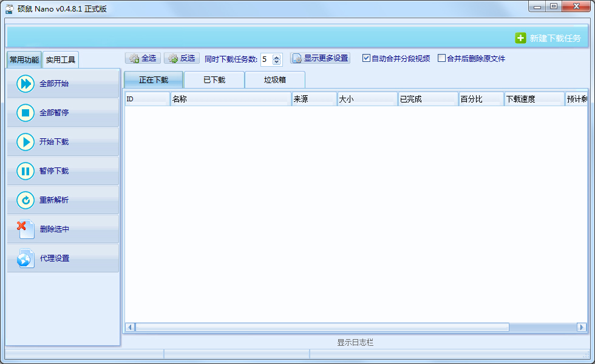This screenshot has height=364, width=595.
Task: Click the 反选 invert selection button
Action: tap(182, 58)
